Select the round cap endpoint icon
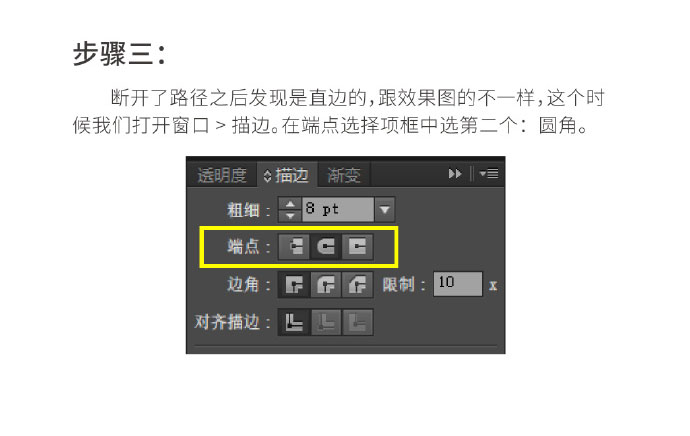690x436 pixels. click(x=326, y=246)
